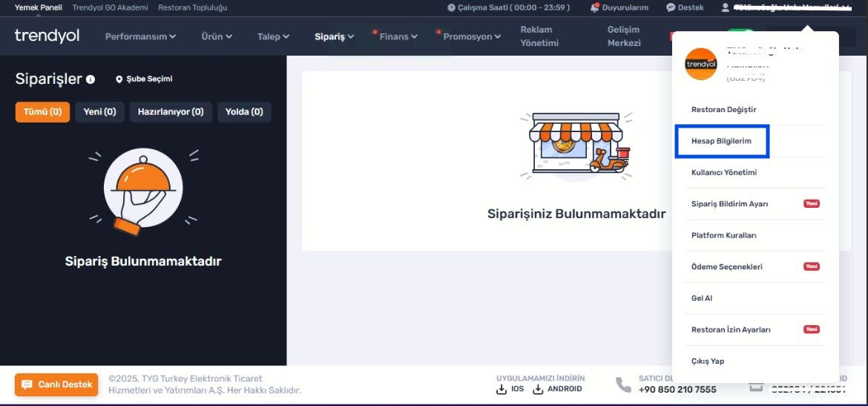The width and height of the screenshot is (868, 406).
Task: Click the Yeni badge beside Ödeme Seçenekleri
Action: click(811, 266)
